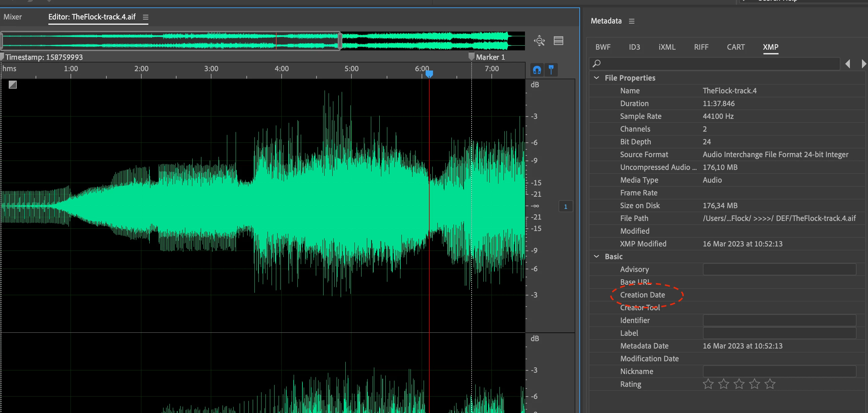Open the Metadata panel menu icon
Image resolution: width=868 pixels, height=413 pixels.
pos(631,21)
